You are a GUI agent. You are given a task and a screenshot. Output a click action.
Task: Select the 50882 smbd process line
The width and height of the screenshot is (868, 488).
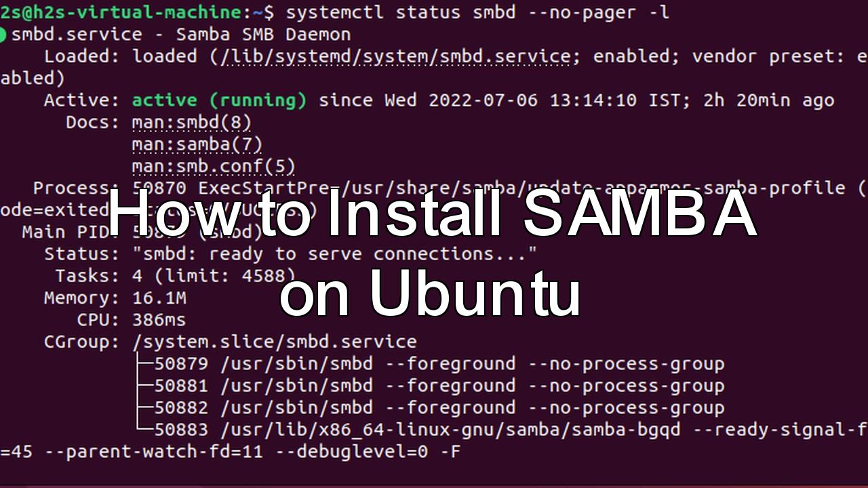[439, 408]
